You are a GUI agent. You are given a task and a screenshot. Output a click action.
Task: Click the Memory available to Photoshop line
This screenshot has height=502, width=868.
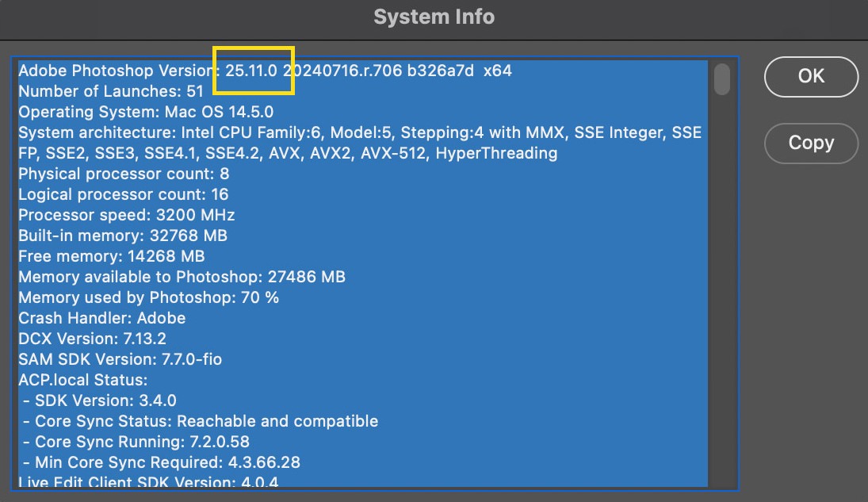pos(182,277)
